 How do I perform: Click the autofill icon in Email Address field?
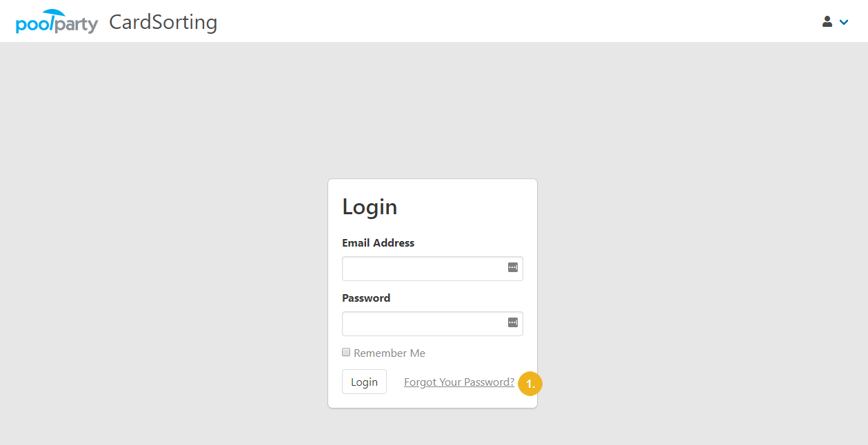[x=513, y=267]
